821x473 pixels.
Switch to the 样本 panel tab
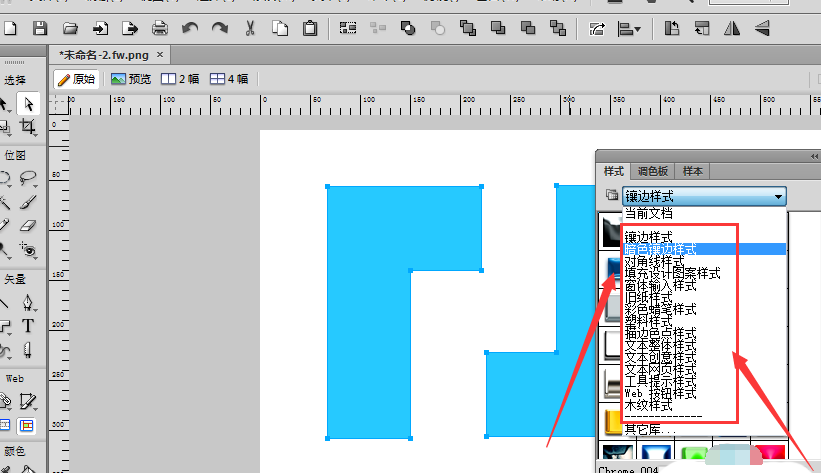(692, 171)
